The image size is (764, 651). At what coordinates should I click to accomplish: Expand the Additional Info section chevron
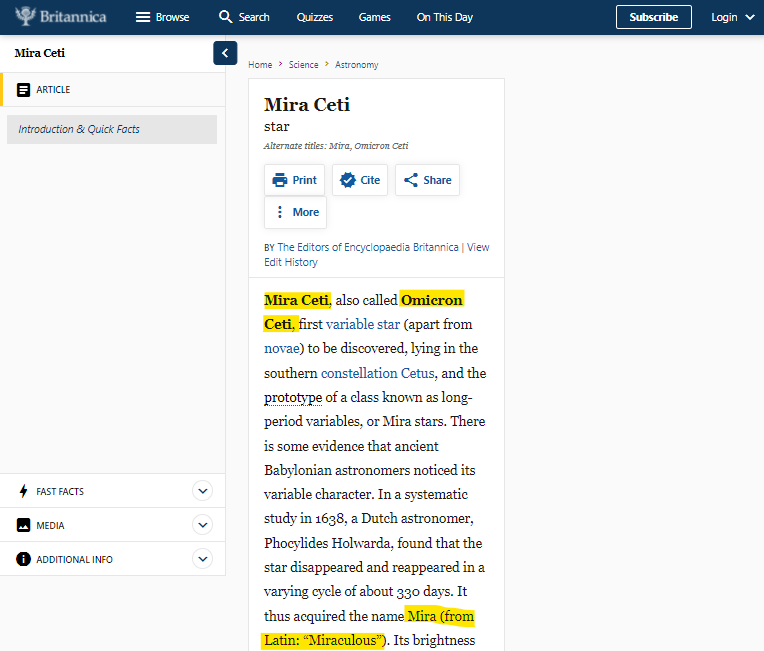pyautogui.click(x=203, y=559)
